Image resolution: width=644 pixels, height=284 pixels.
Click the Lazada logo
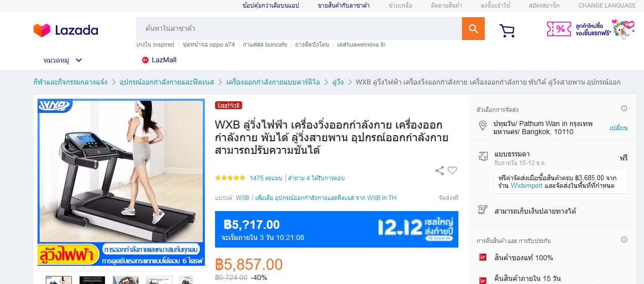click(66, 30)
